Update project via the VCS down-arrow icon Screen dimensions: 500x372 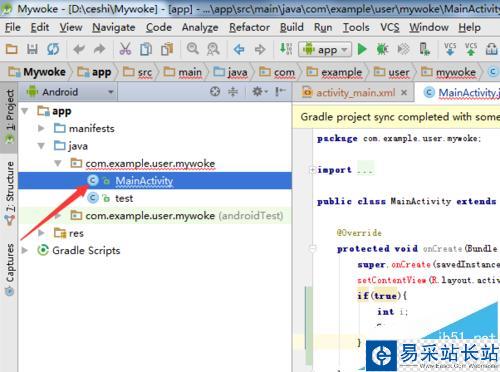point(450,49)
